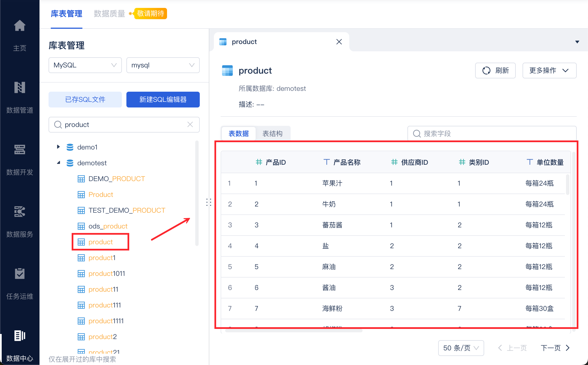Select the 库表管理 top tab
This screenshot has height=365, width=588.
(x=67, y=14)
